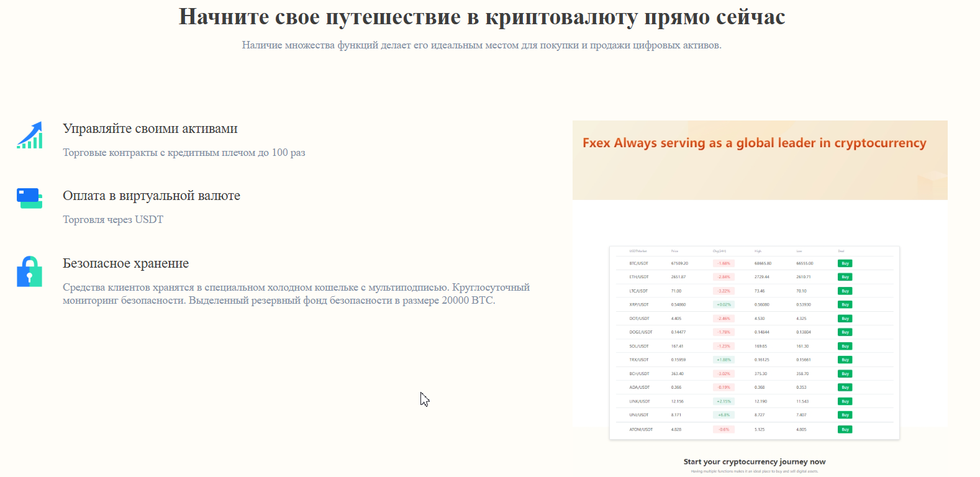Image resolution: width=980 pixels, height=477 pixels.
Task: Click the text "Торговля через USDT"
Action: pyautogui.click(x=113, y=220)
